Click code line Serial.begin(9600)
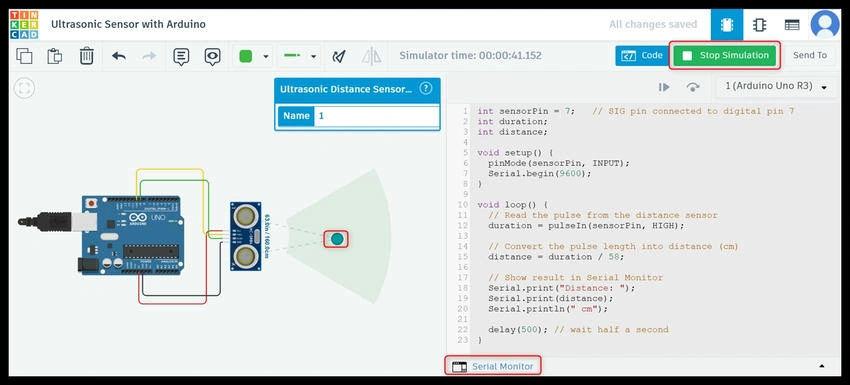850x385 pixels. tap(539, 174)
